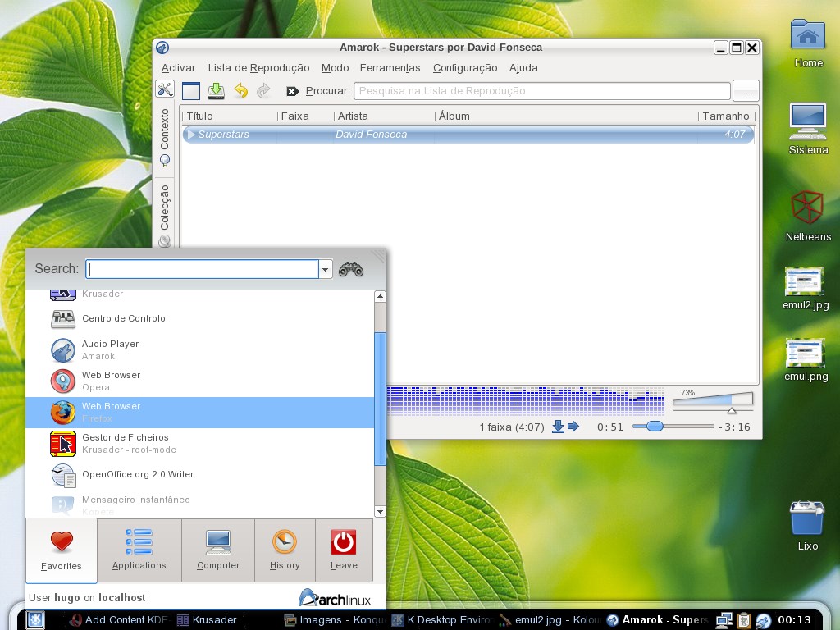Click the green download arrow playlist icon

click(x=217, y=90)
